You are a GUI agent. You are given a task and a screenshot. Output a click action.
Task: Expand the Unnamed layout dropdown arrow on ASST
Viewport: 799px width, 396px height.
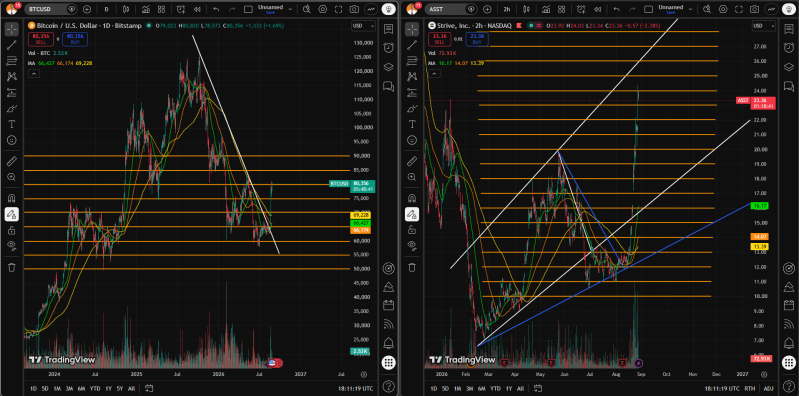pos(690,9)
